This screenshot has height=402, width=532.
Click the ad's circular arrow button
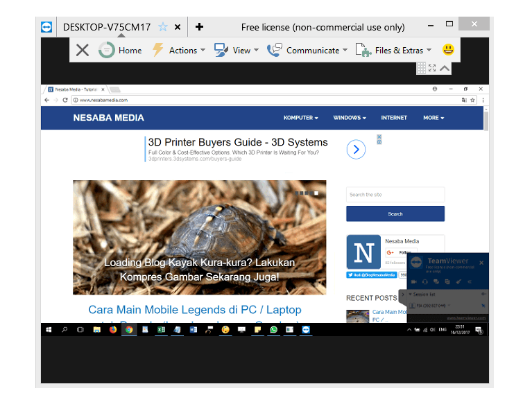356,149
